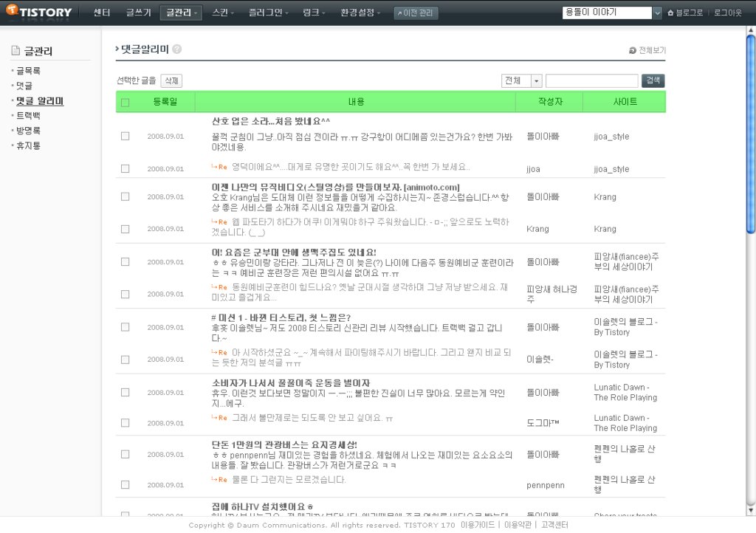Click the 검색 button

pyautogui.click(x=653, y=80)
